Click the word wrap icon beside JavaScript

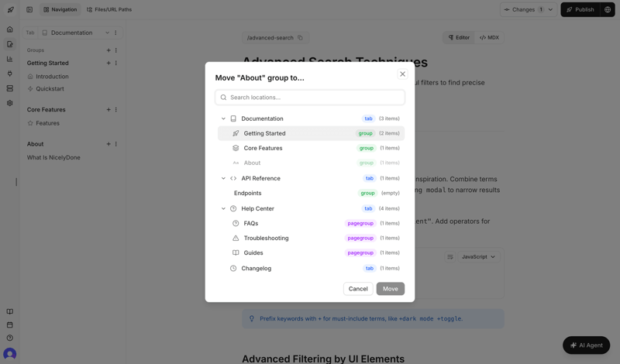[x=450, y=257]
